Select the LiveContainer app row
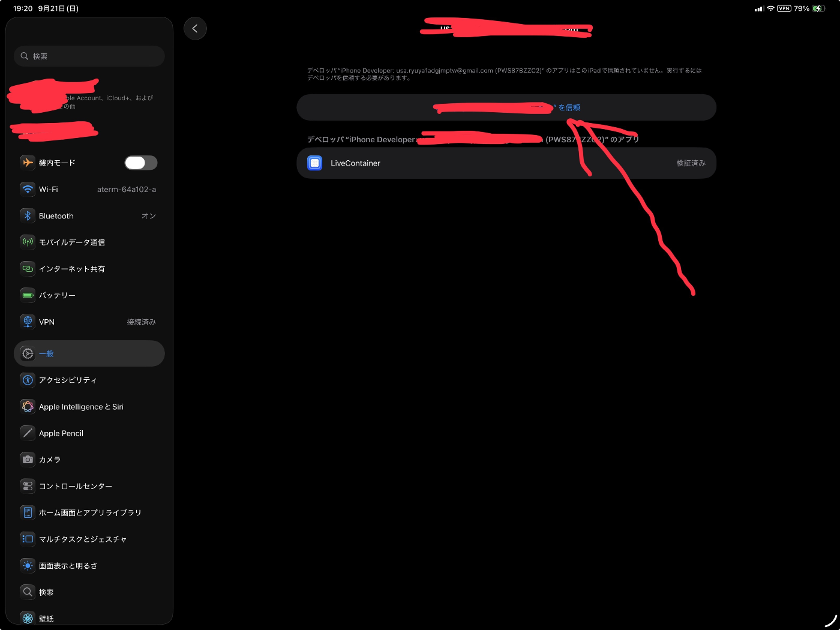 click(506, 163)
